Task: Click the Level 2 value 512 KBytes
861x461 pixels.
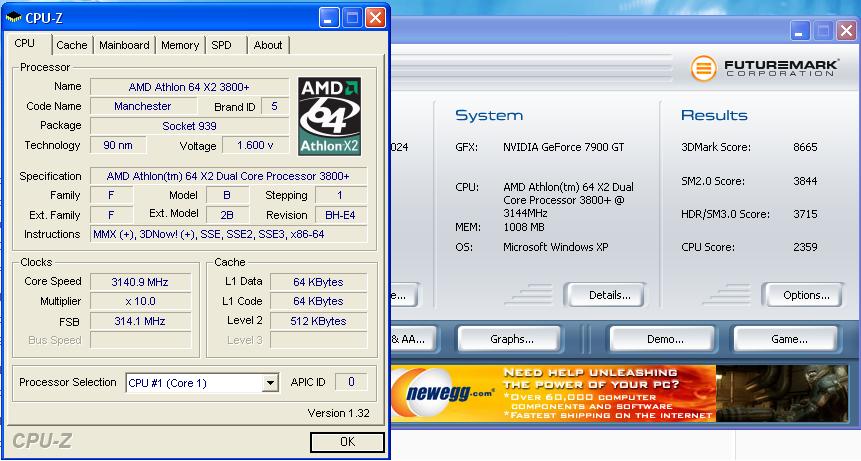Action: click(318, 321)
